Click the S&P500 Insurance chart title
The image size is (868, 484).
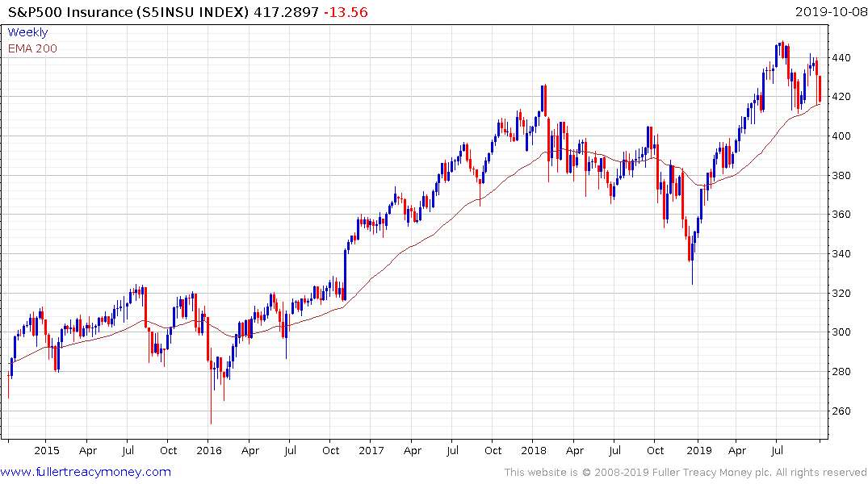[128, 11]
